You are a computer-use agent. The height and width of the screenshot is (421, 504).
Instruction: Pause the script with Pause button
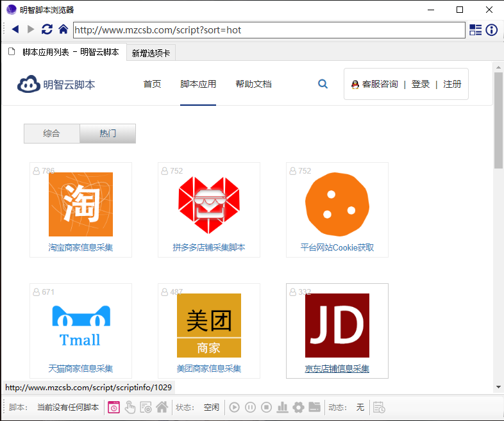250,407
